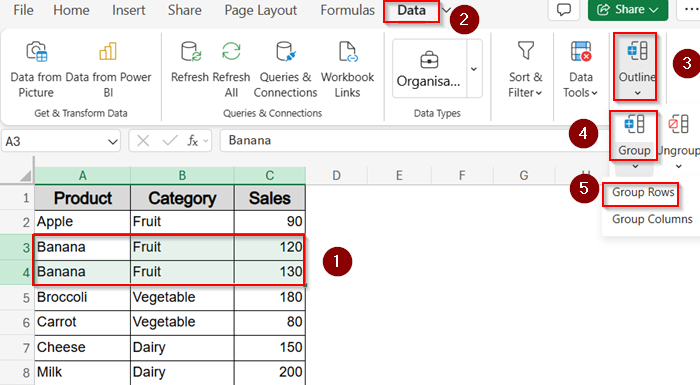
Task: Click the green Share button
Action: (628, 10)
